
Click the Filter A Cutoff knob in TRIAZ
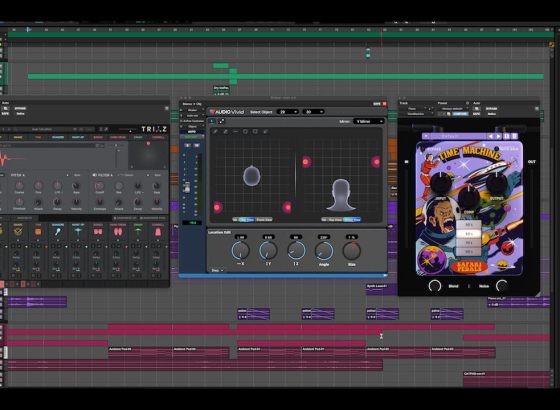[99, 186]
